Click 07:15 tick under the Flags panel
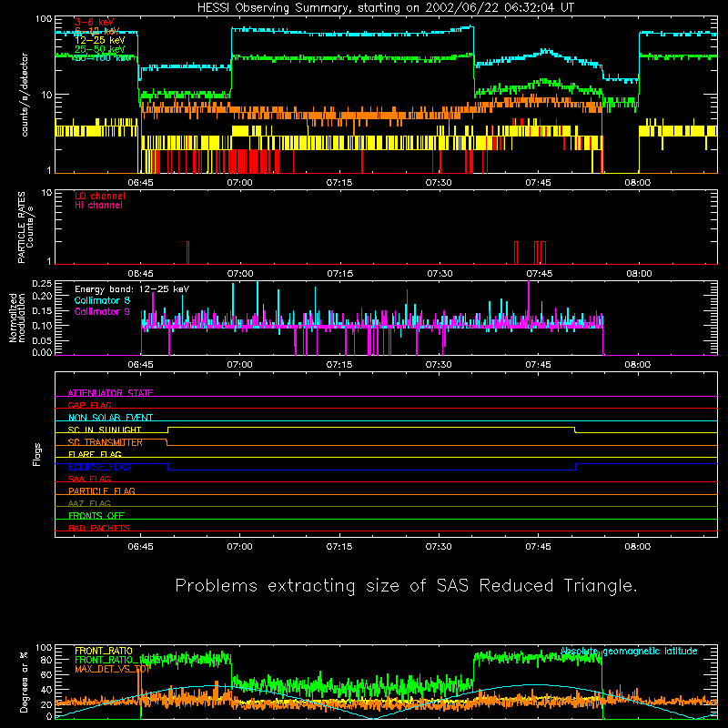Image resolution: width=728 pixels, height=728 pixels. coord(339,547)
